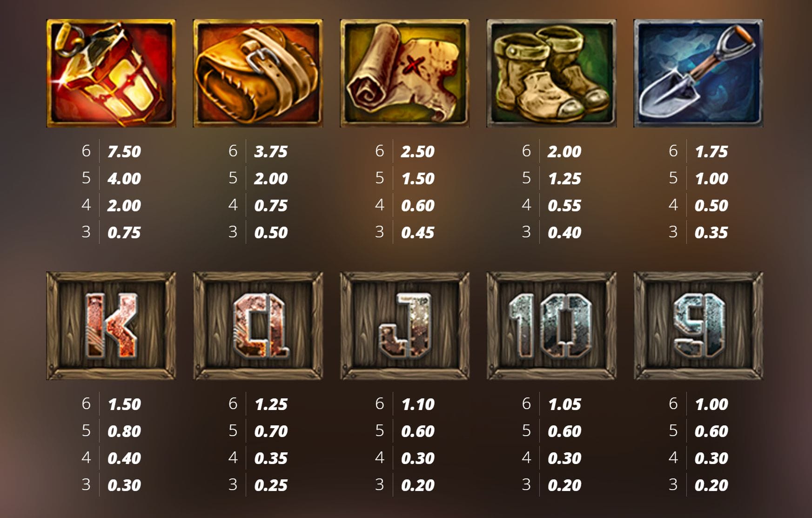
Task: Click the 1.50 payout under K symbol
Action: (124, 404)
